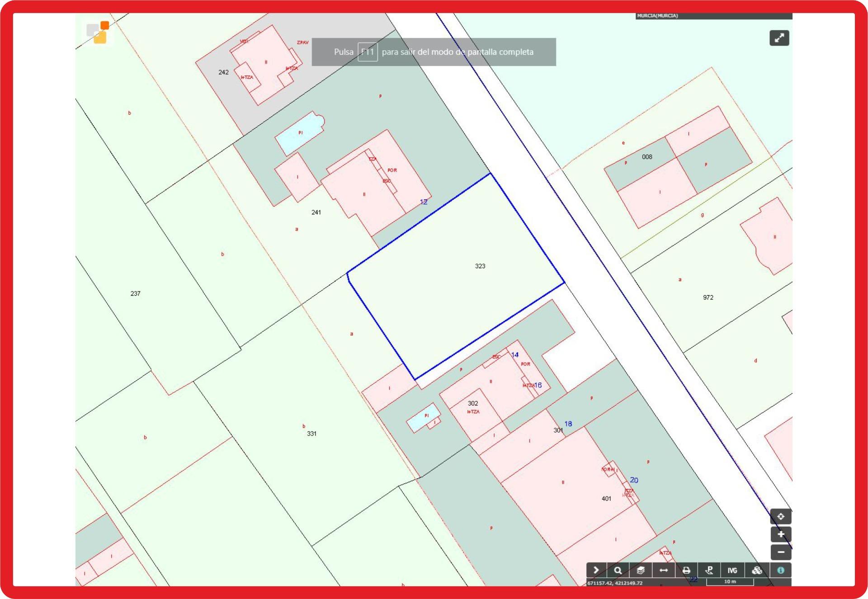Open the search magnifier tool

[618, 570]
